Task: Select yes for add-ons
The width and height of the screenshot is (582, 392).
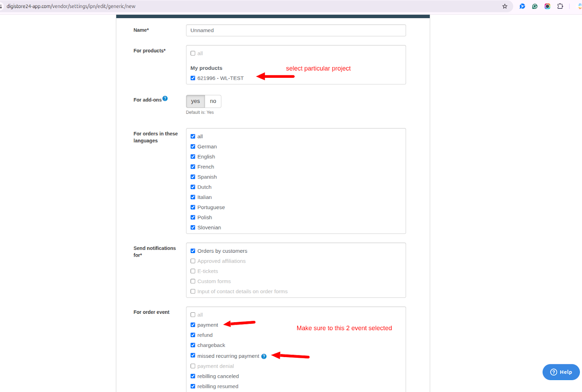Action: point(195,101)
